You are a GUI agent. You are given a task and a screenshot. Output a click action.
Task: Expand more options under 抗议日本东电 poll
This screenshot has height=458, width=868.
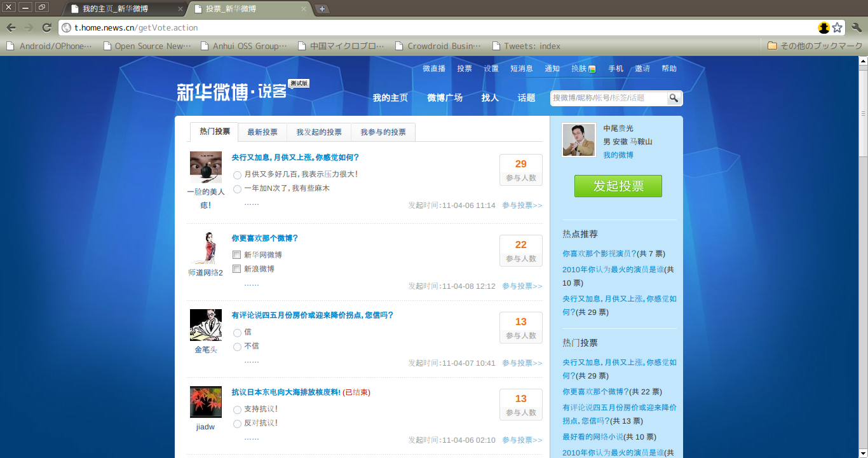[x=252, y=438]
